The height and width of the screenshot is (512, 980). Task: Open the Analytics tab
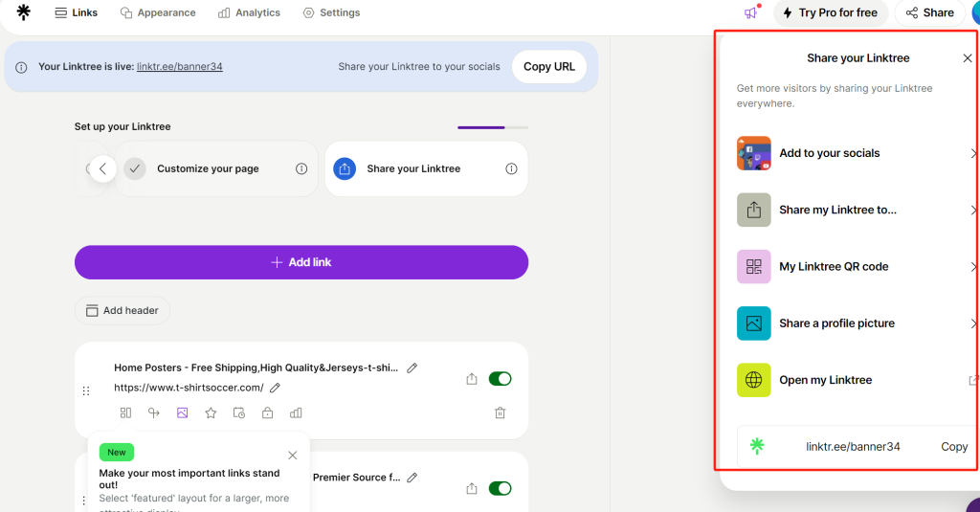point(249,12)
